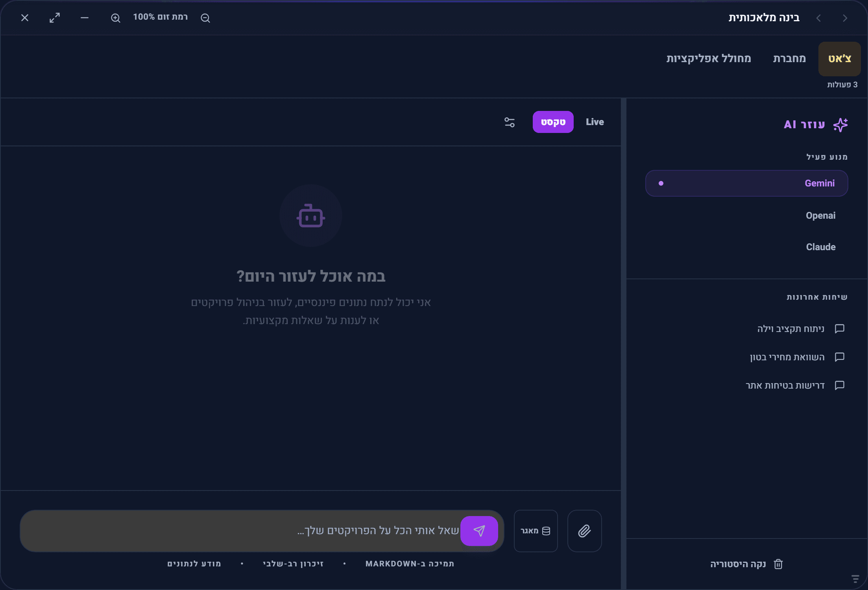
Task: Click chat icon beside ניתוח תקציב וילה
Action: [x=840, y=328]
